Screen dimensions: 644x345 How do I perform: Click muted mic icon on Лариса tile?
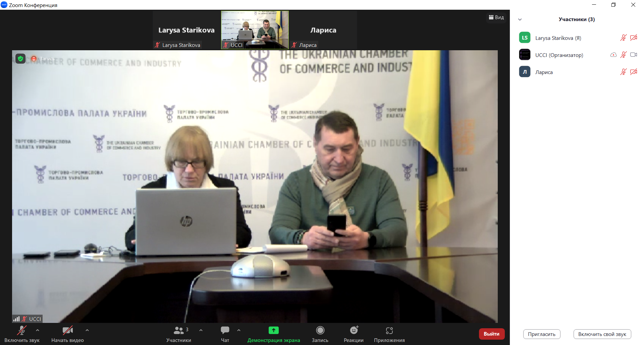point(294,45)
